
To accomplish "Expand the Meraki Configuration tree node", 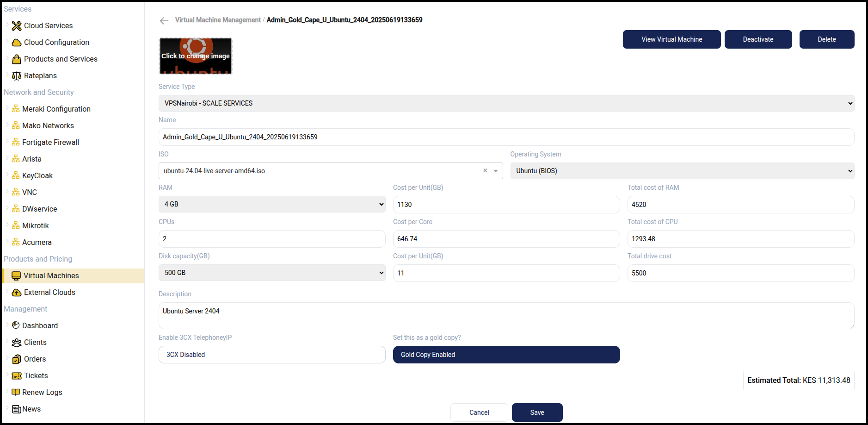I will (x=7, y=109).
